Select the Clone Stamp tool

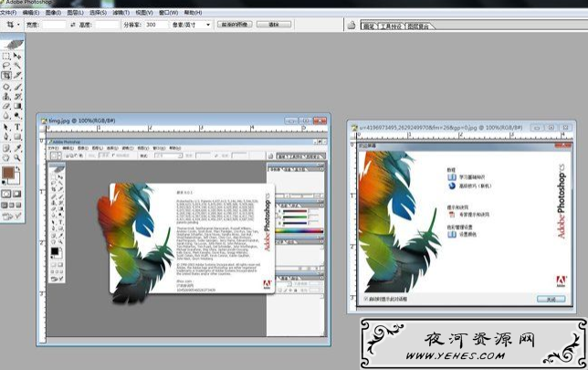pos(6,97)
